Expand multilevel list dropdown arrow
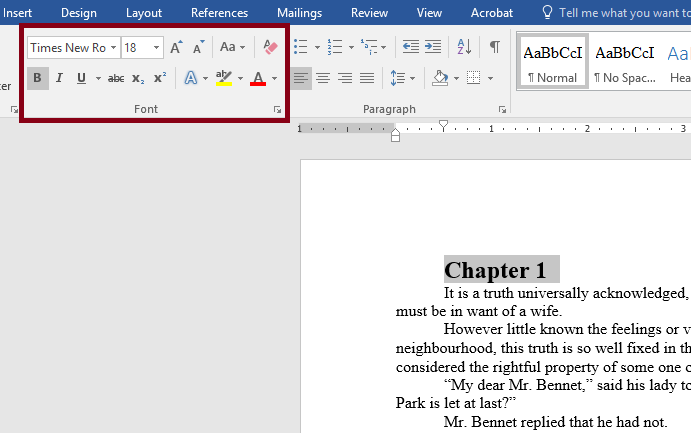Screen dimensions: 691x433 pyautogui.click(x=383, y=47)
